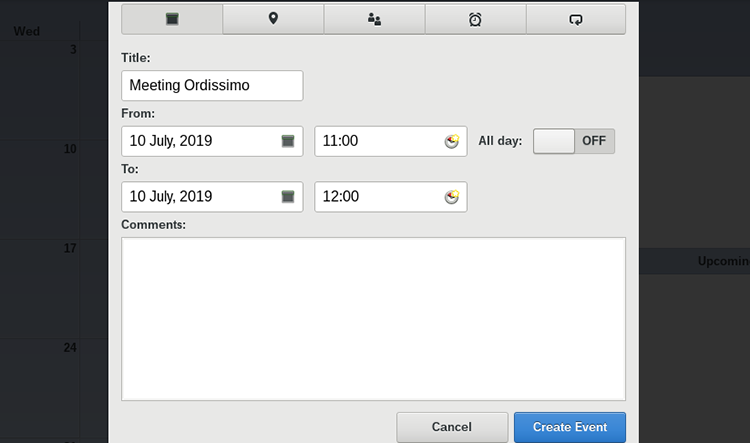The image size is (750, 443).
Task: Open the recurrence repeat tab
Action: [x=576, y=19]
